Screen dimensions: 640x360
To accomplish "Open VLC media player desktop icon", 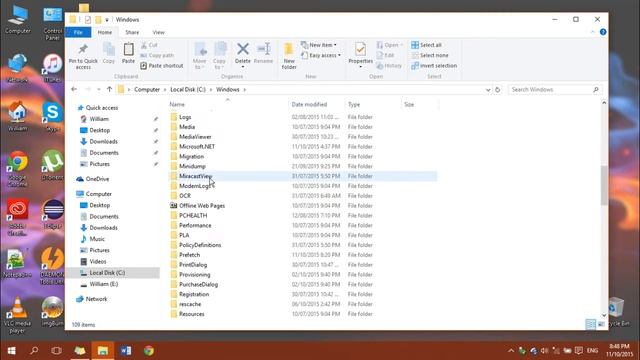I will [17, 315].
